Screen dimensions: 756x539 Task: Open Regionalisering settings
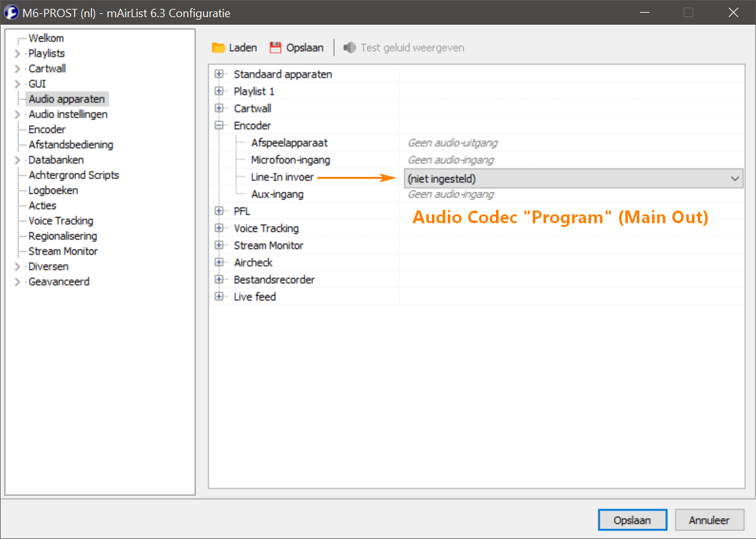(x=63, y=237)
